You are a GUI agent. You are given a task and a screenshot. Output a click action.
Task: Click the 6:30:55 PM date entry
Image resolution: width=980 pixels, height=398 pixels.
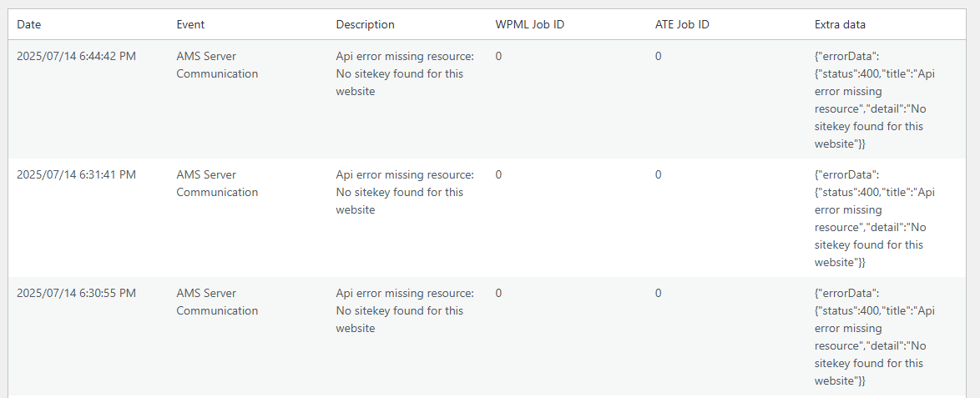[76, 294]
